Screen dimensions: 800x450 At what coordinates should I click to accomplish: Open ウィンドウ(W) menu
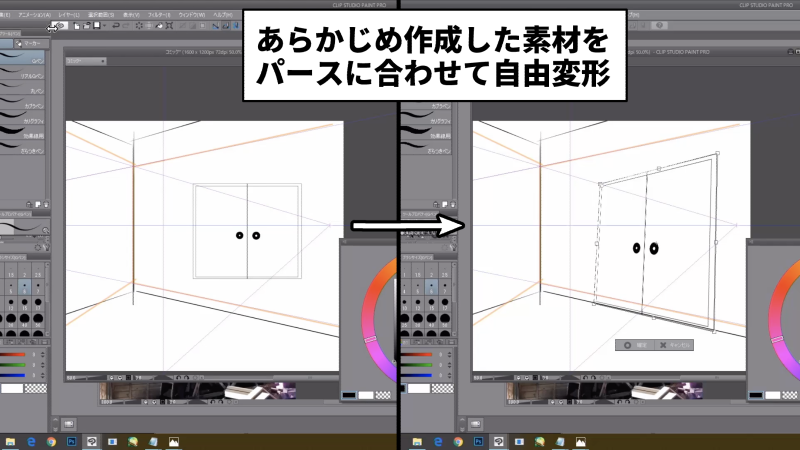(x=192, y=15)
